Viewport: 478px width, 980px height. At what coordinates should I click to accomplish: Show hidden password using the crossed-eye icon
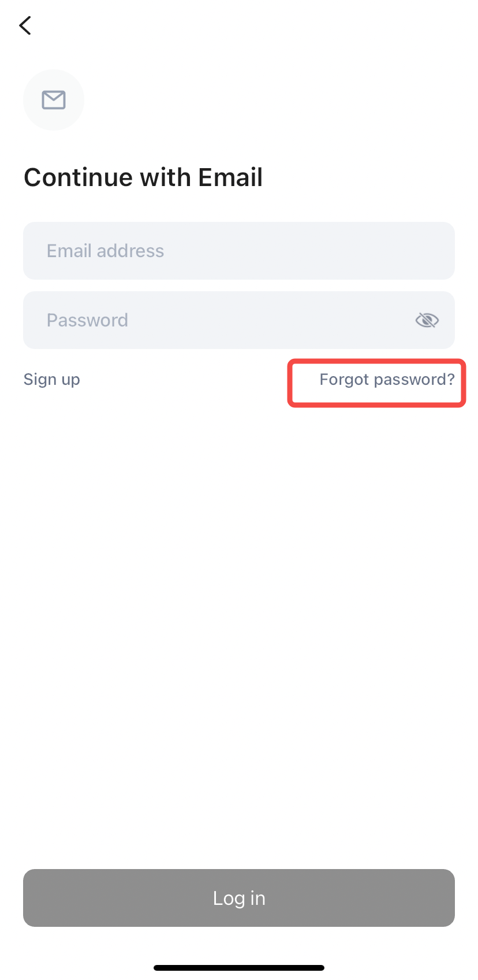click(427, 320)
